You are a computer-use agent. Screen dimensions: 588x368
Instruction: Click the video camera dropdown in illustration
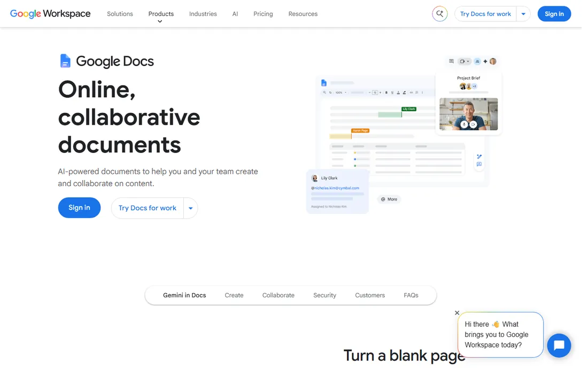click(464, 61)
